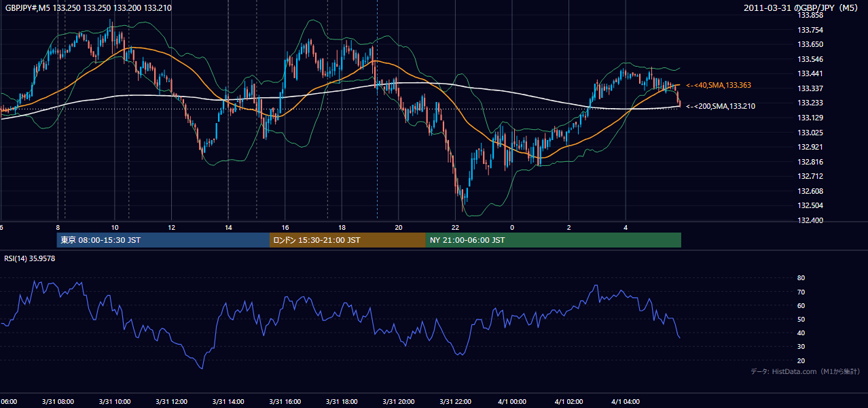This screenshot has width=868, height=408.
Task: Click the 3/31 08:00 time label
Action: pos(58,401)
